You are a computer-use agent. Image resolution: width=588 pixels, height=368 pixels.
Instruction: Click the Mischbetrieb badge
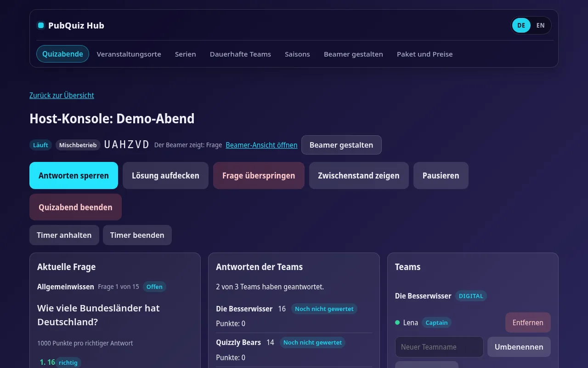pos(78,145)
